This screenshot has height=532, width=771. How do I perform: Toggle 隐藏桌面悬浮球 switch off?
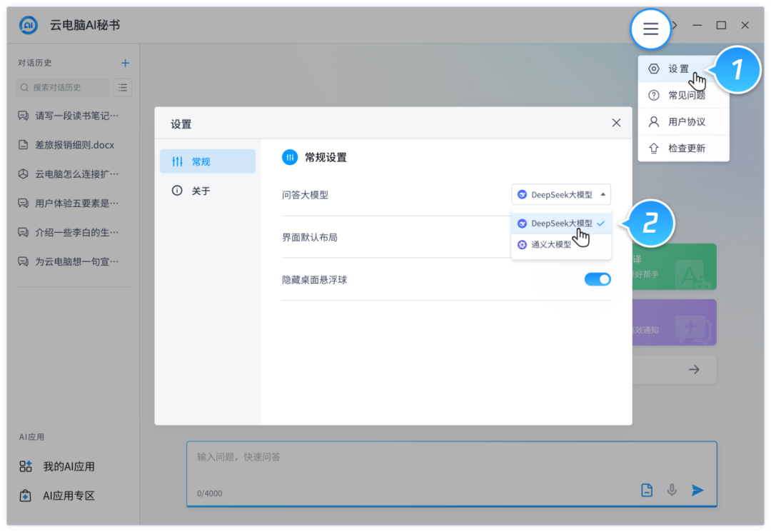point(598,279)
